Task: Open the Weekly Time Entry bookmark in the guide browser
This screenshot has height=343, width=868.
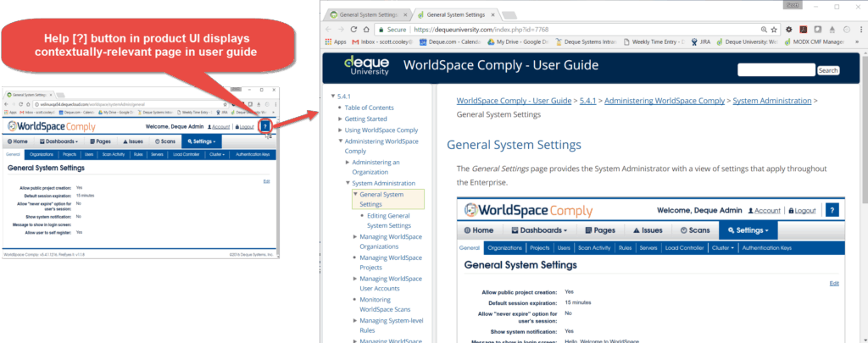Action: (654, 41)
